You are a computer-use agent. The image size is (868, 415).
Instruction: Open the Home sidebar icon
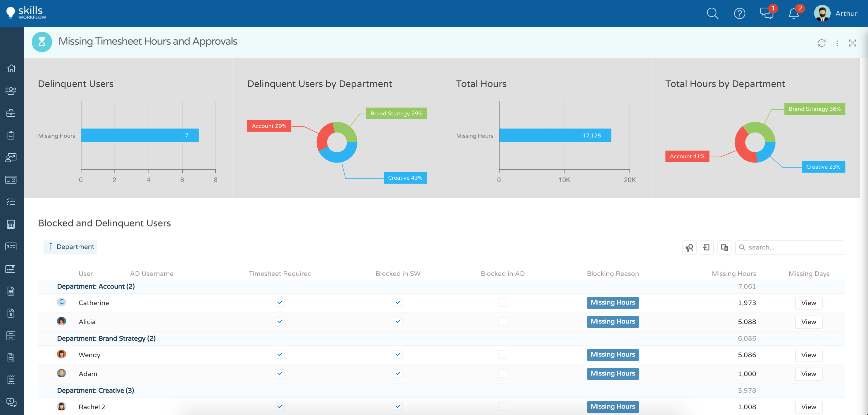[11, 68]
